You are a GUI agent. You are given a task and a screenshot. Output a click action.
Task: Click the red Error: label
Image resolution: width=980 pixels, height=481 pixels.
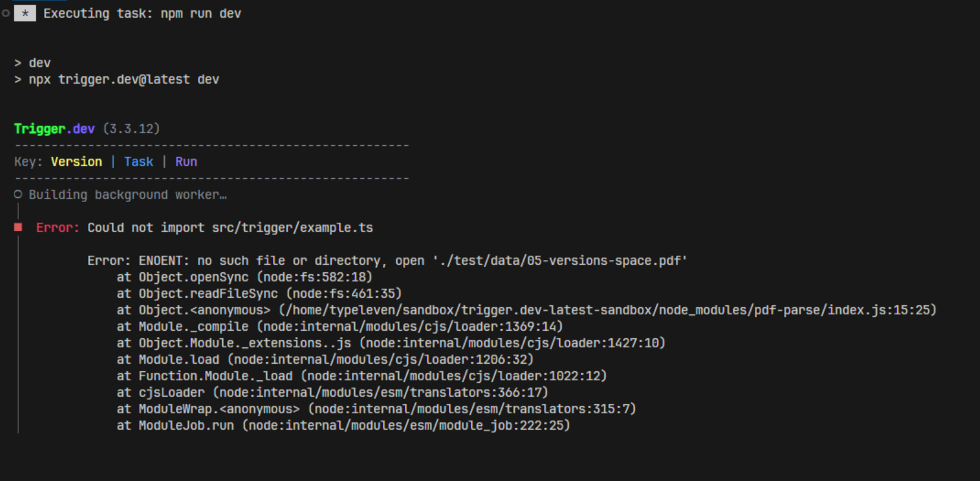[x=57, y=228]
